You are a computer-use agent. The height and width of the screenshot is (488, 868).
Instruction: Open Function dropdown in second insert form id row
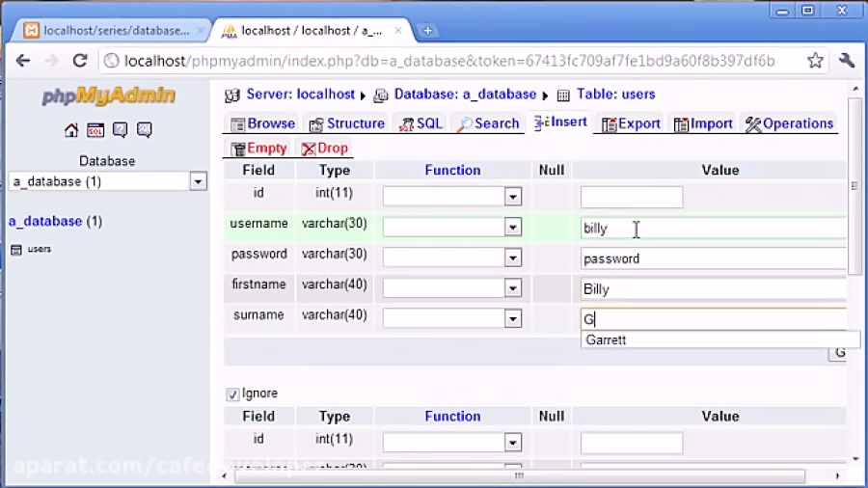pos(513,442)
